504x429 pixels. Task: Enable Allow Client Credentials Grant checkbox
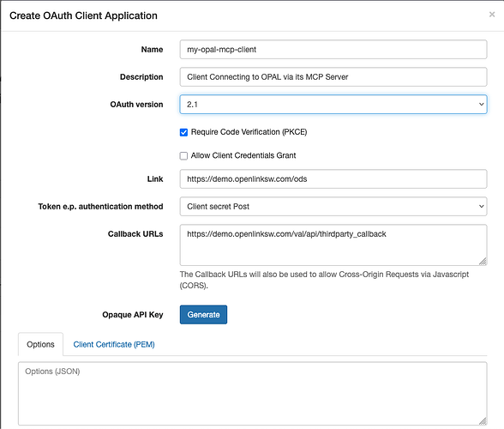click(x=183, y=156)
